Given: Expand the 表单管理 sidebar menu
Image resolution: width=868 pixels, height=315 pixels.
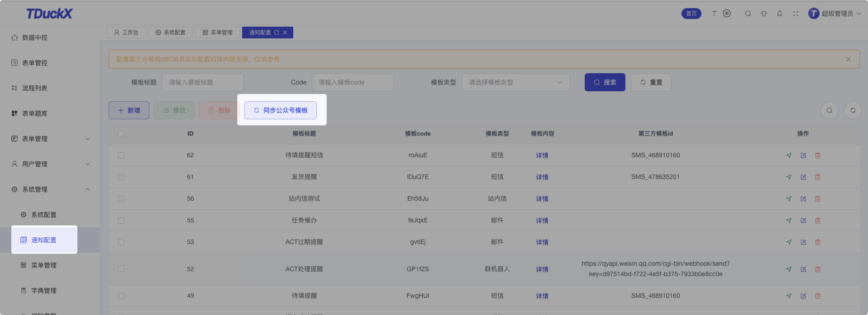Looking at the screenshot, I should point(50,139).
